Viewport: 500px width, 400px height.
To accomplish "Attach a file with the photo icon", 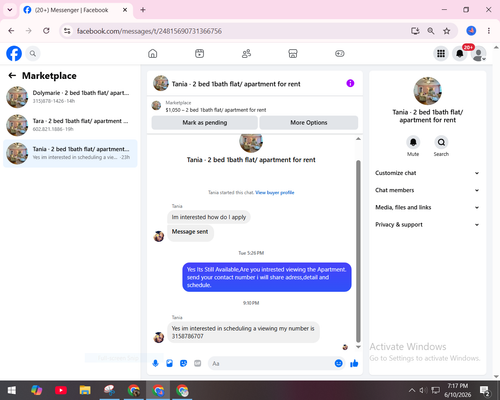I will (169, 363).
